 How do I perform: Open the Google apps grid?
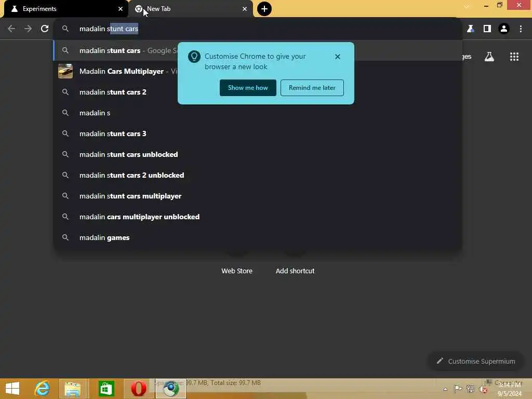point(514,57)
